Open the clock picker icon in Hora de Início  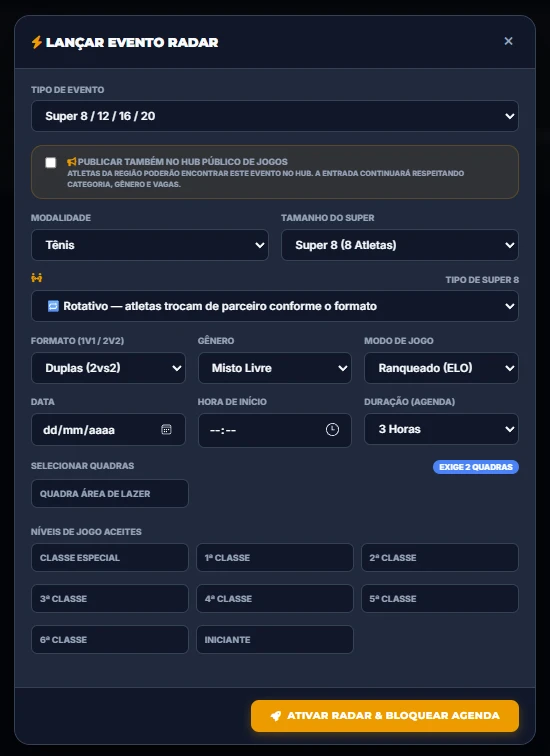[x=332, y=430]
